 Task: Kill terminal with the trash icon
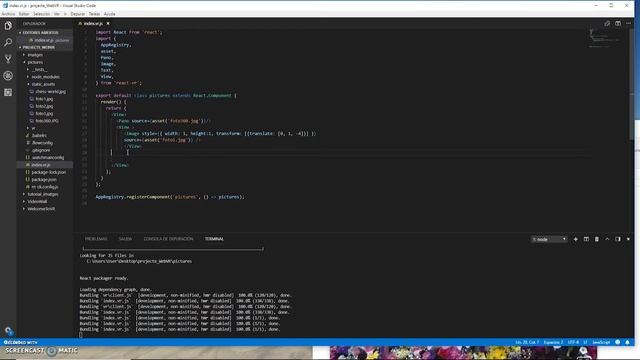point(597,239)
